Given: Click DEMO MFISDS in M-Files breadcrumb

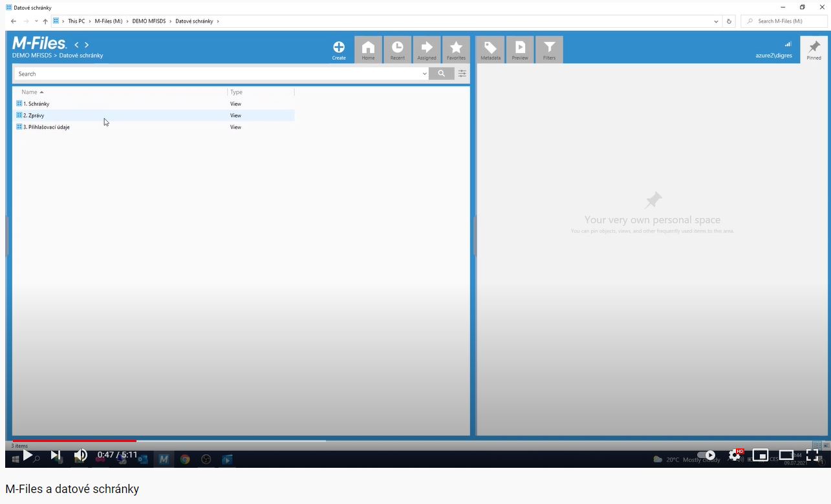Looking at the screenshot, I should click(32, 56).
